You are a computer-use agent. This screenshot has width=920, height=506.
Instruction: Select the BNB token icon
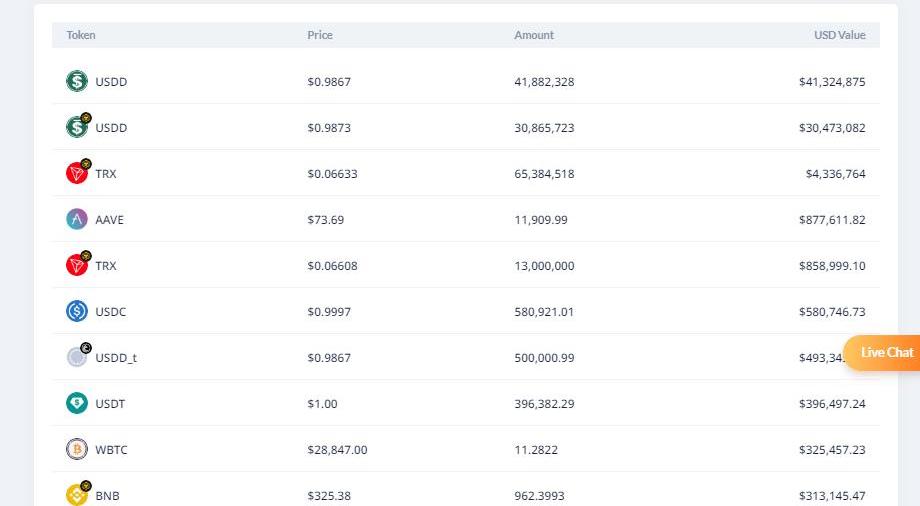click(77, 495)
